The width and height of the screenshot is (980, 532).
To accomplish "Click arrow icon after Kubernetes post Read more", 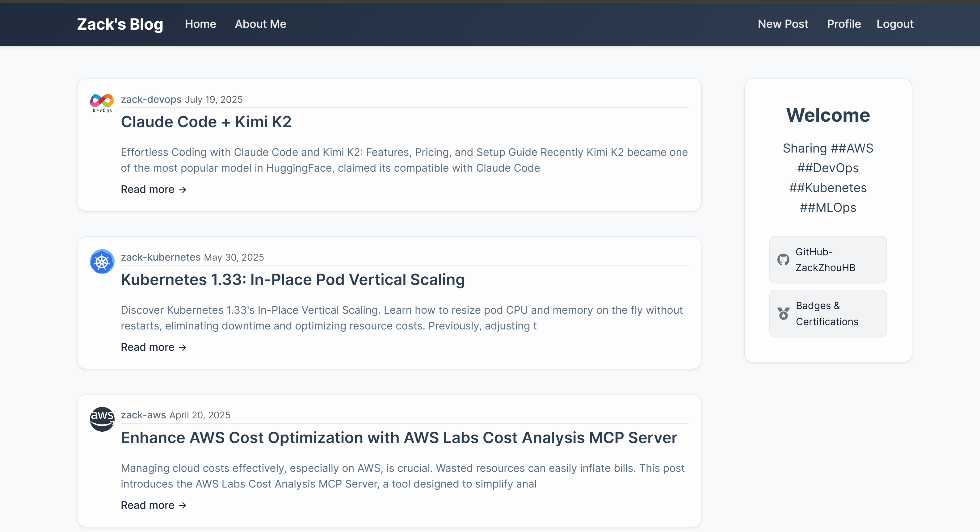I will point(183,347).
